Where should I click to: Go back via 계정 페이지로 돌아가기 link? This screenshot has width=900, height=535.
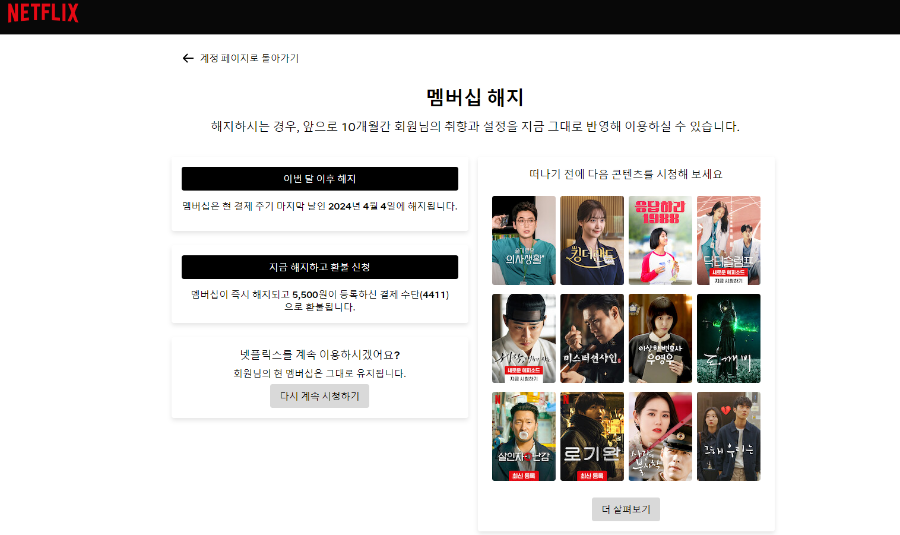[249, 58]
